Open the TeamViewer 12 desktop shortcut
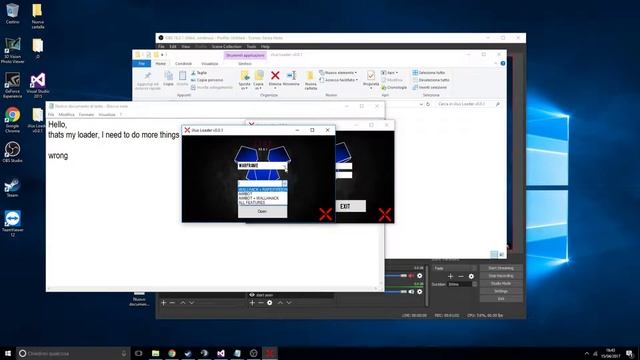The image size is (640, 360). [x=12, y=223]
